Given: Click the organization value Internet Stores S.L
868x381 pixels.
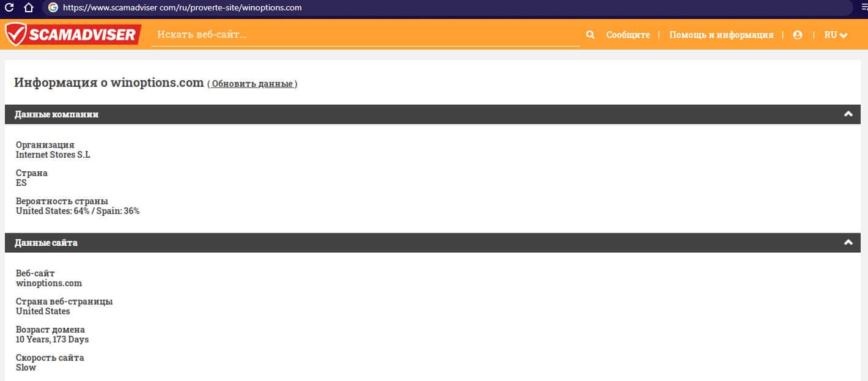Looking at the screenshot, I should coord(53,155).
